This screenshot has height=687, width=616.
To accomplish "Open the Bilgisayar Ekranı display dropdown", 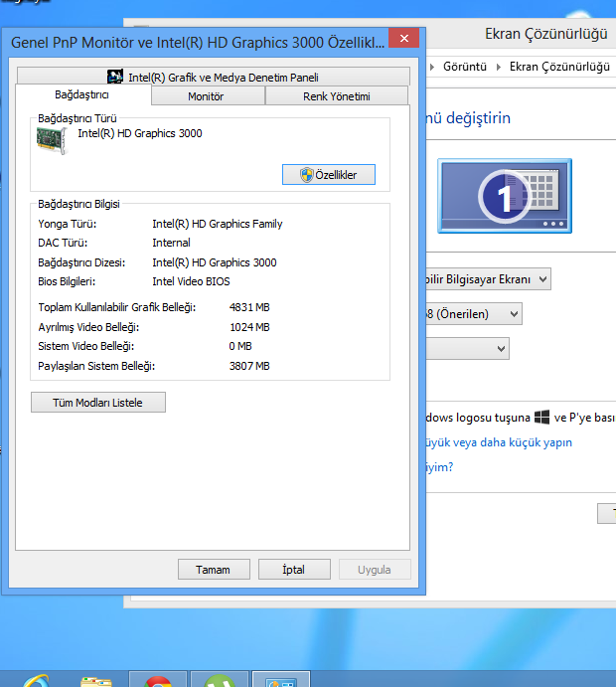I will click(488, 279).
